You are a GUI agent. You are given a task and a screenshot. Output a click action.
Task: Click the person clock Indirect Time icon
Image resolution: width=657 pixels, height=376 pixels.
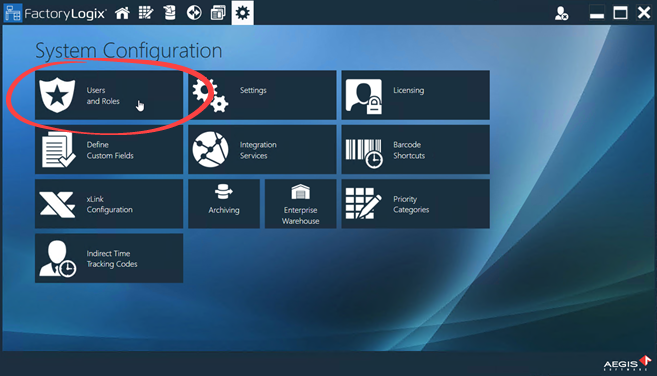pos(58,259)
